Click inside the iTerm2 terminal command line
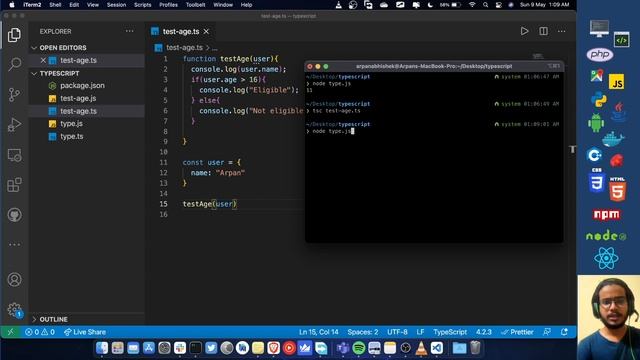 (433, 131)
